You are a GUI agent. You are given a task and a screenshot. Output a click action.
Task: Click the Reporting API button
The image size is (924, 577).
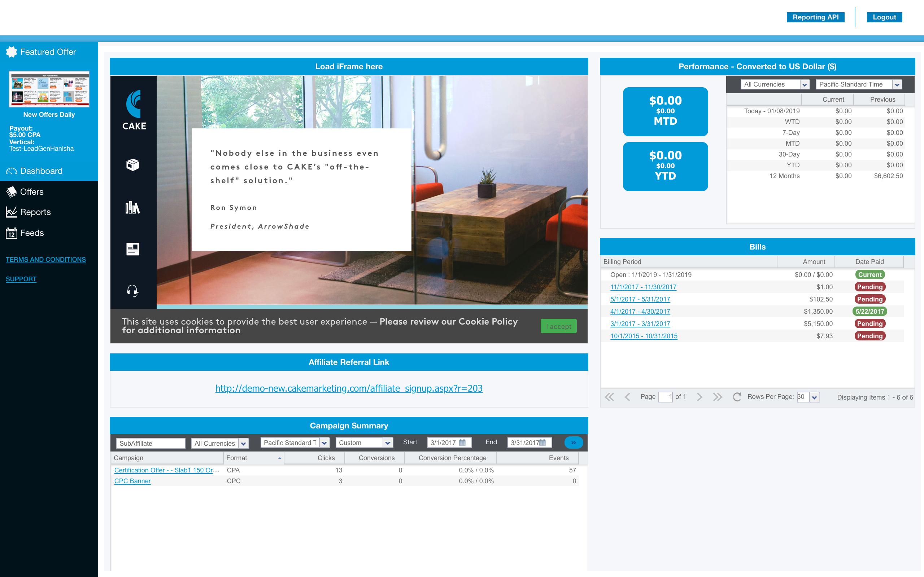tap(815, 17)
